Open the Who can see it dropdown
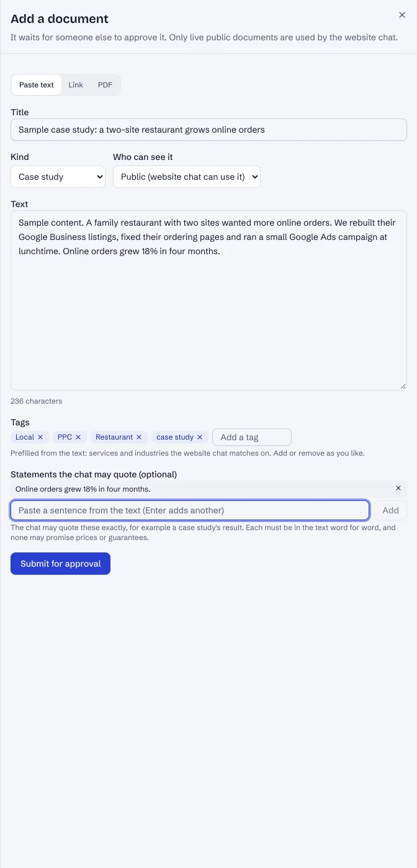This screenshot has width=417, height=868. (187, 177)
